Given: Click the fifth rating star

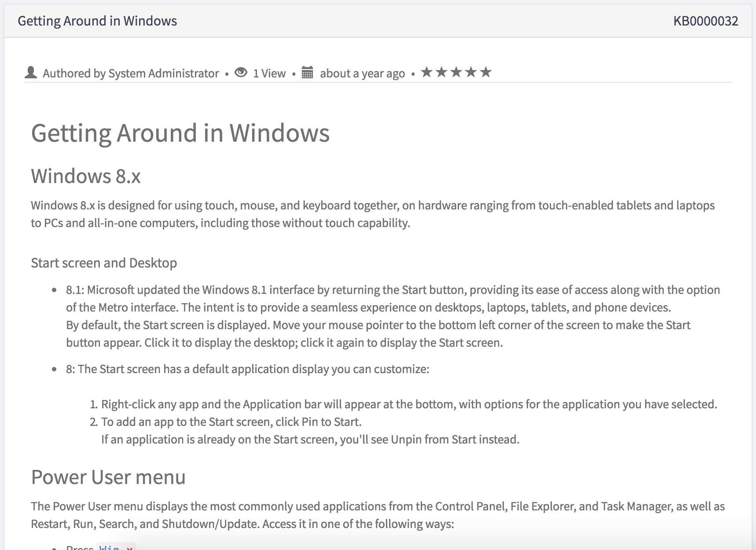Looking at the screenshot, I should [x=486, y=72].
